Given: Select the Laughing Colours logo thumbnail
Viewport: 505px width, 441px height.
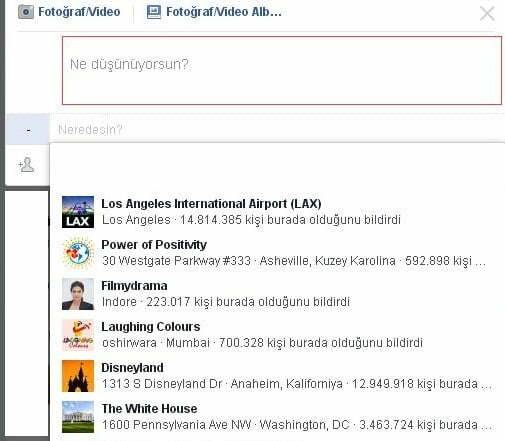Looking at the screenshot, I should pyautogui.click(x=78, y=335).
